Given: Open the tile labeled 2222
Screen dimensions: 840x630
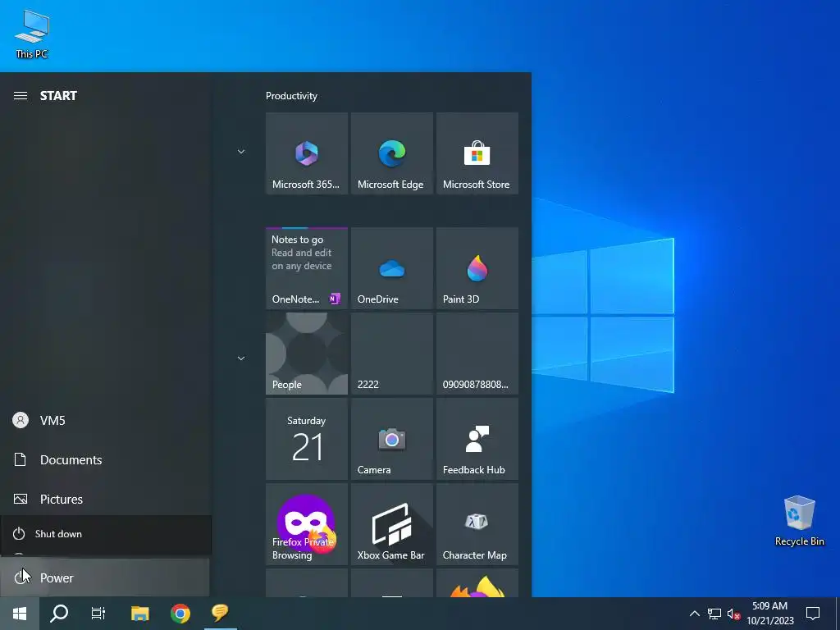Looking at the screenshot, I should [391, 354].
